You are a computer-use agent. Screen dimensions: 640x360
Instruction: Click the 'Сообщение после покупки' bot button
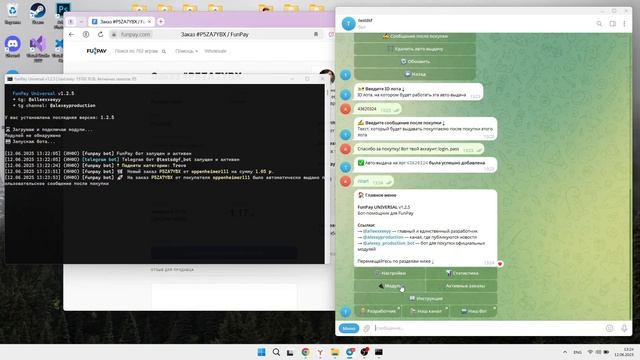(x=415, y=36)
